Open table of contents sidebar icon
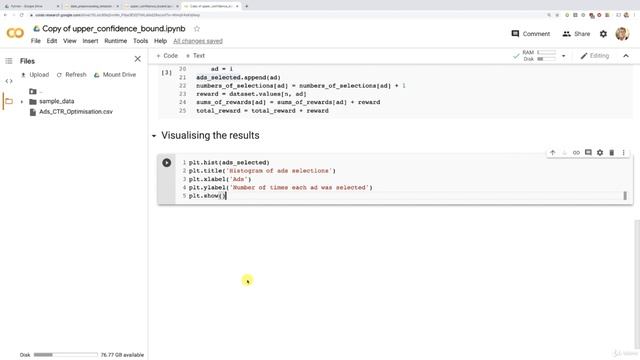 pos(9,61)
